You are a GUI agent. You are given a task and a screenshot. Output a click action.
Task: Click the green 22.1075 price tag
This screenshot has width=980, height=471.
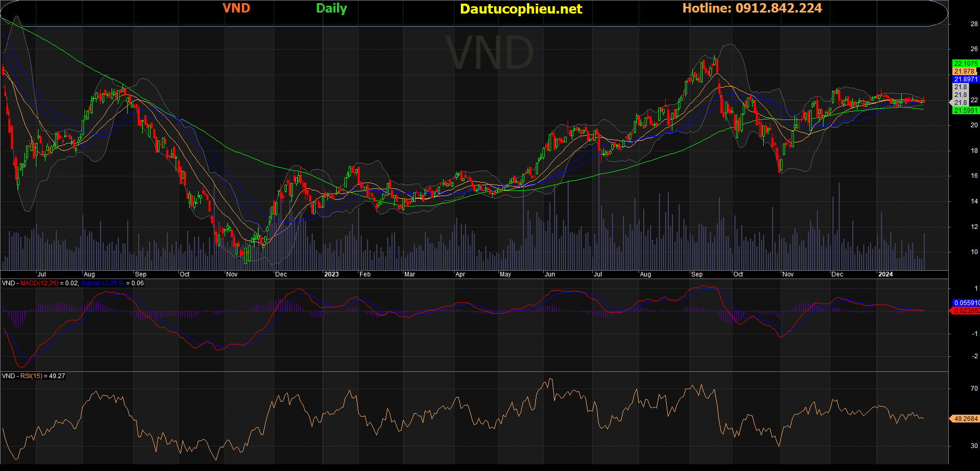click(x=965, y=64)
